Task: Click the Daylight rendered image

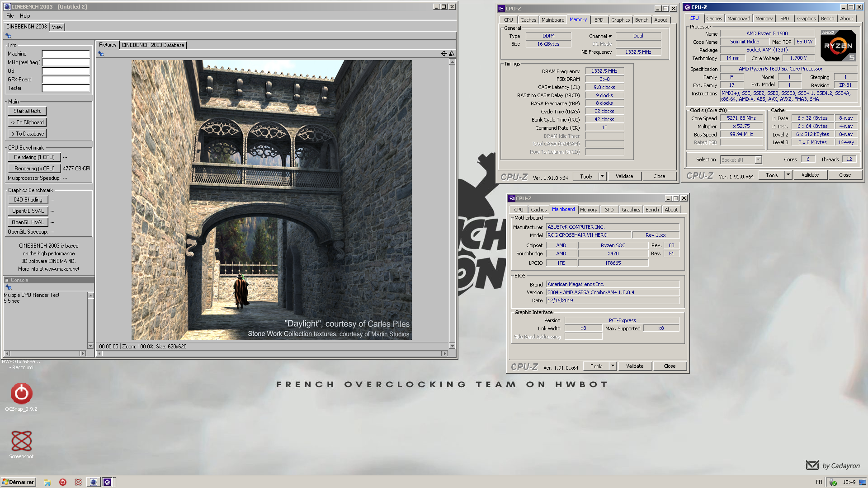Action: pos(271,200)
